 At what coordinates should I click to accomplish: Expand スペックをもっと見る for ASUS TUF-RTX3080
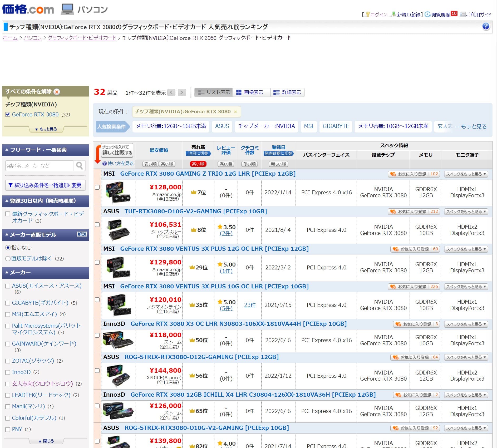point(466,211)
